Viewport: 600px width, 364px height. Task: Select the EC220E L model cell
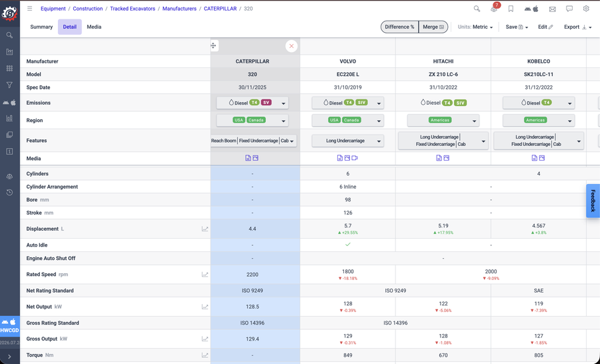348,74
